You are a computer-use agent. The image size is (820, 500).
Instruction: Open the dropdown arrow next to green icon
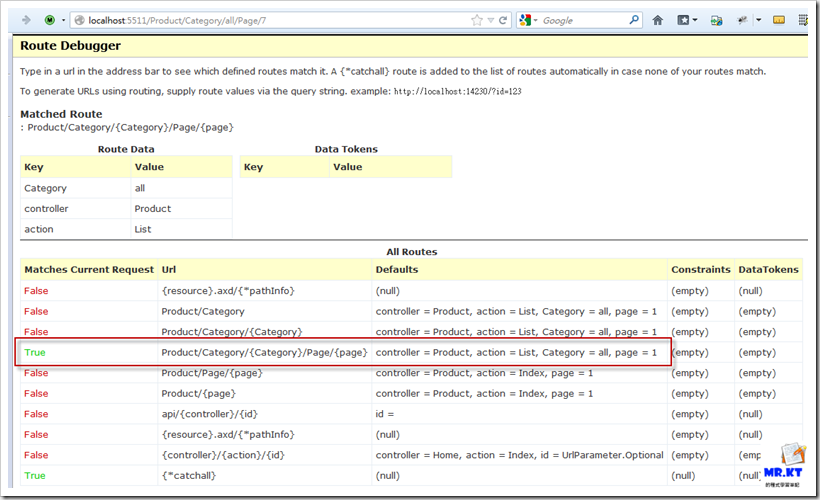point(63,20)
